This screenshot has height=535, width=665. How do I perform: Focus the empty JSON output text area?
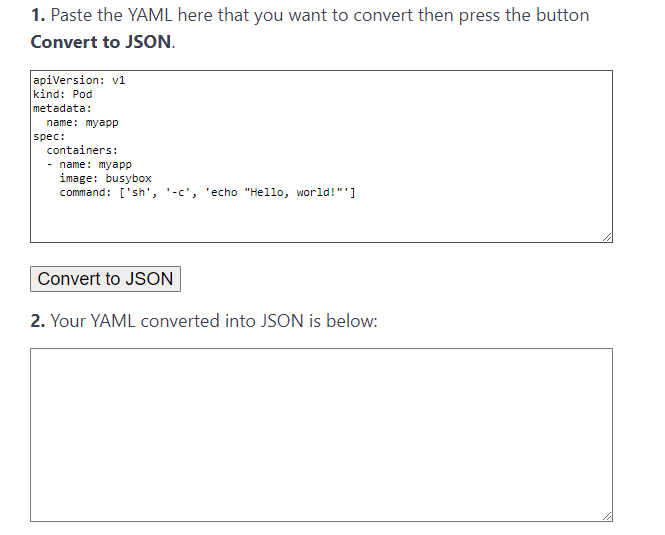click(321, 434)
